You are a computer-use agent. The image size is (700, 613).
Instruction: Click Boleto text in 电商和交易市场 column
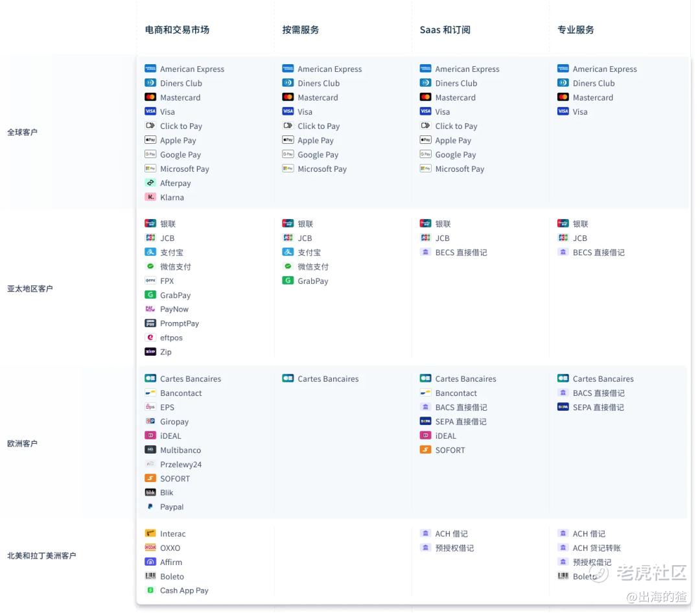(x=172, y=577)
